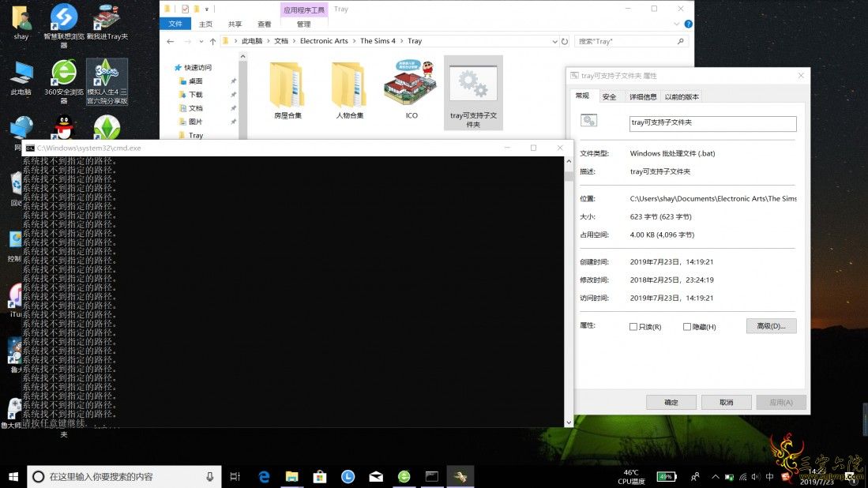Switch to 主页 ribbon tab
The width and height of the screenshot is (868, 488).
pos(205,24)
